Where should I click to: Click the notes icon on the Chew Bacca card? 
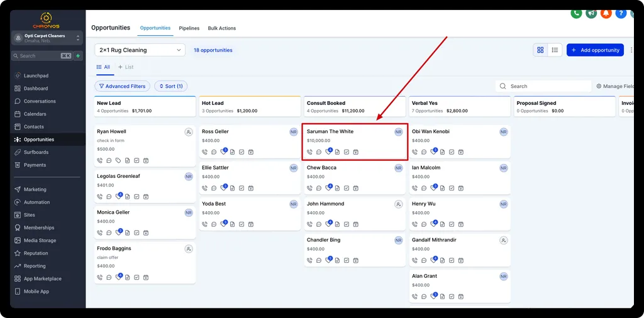(x=337, y=188)
